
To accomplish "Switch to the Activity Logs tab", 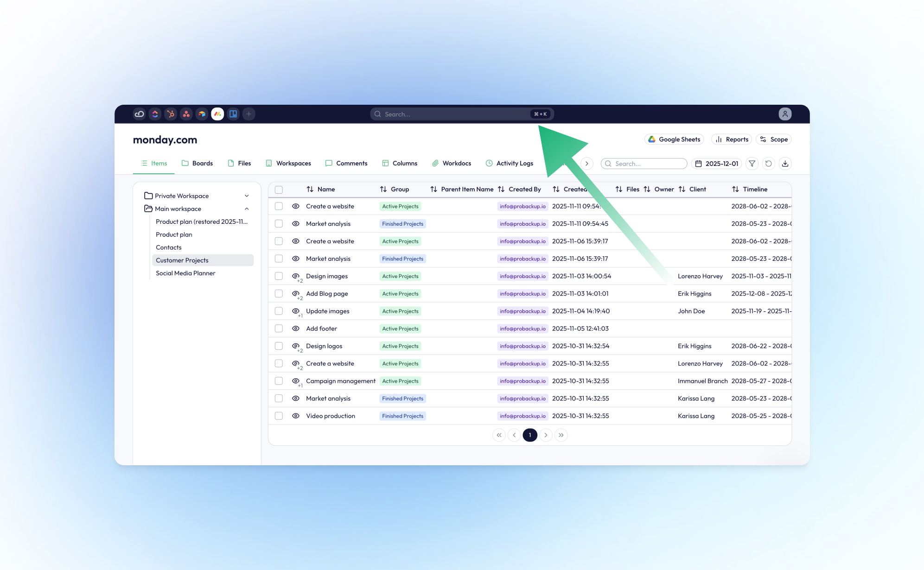I will click(x=509, y=163).
